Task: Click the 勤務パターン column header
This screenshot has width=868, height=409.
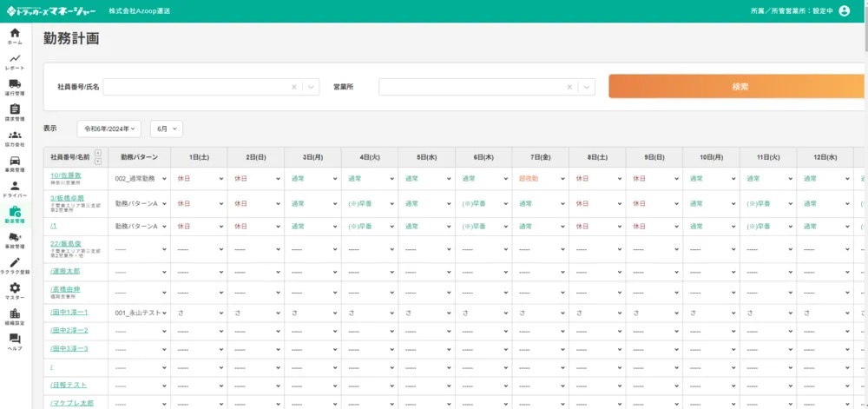Action: 140,157
